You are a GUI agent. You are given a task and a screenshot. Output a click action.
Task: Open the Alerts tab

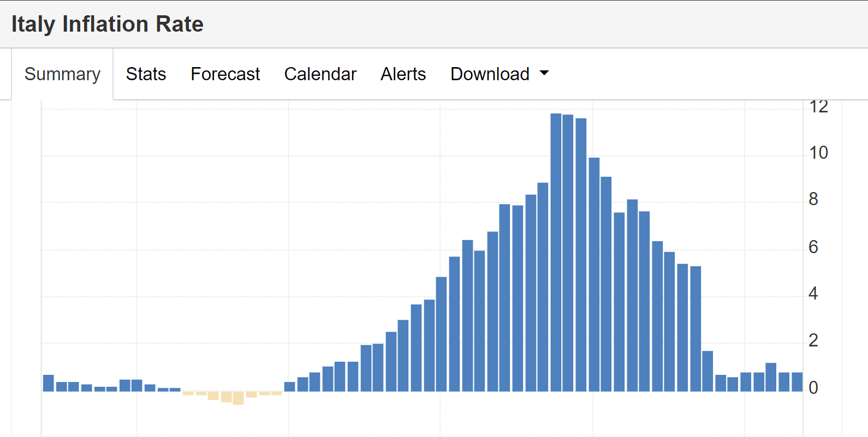pyautogui.click(x=403, y=74)
